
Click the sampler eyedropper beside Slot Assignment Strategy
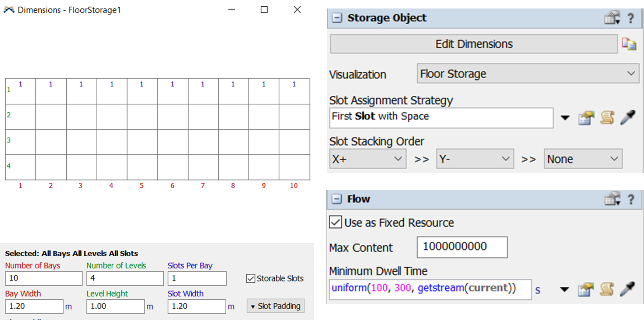pyautogui.click(x=628, y=118)
